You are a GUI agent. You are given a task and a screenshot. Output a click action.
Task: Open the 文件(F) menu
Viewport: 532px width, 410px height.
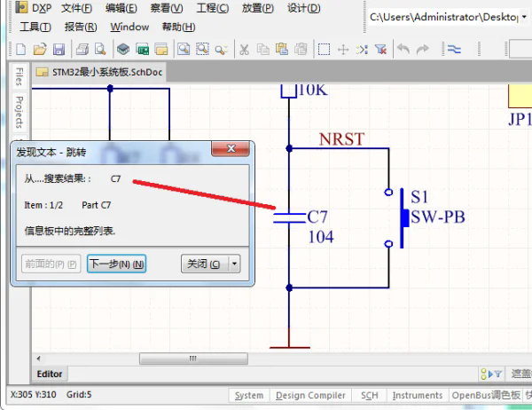point(76,8)
